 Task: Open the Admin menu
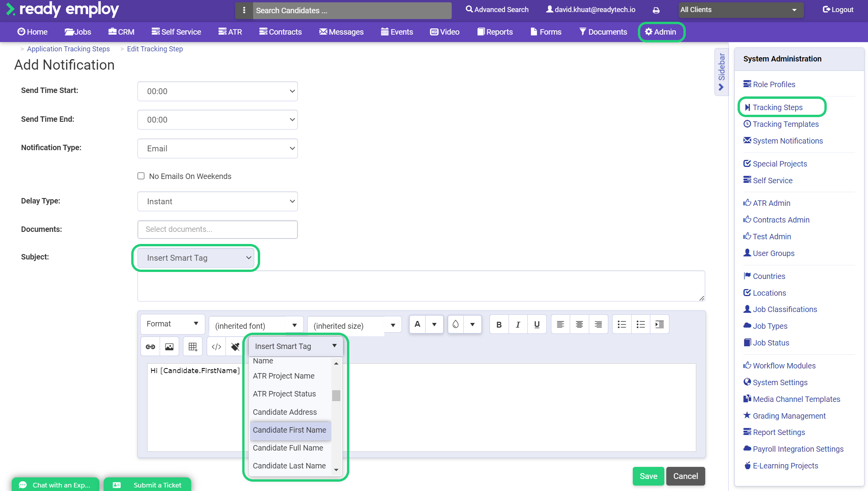(x=661, y=32)
